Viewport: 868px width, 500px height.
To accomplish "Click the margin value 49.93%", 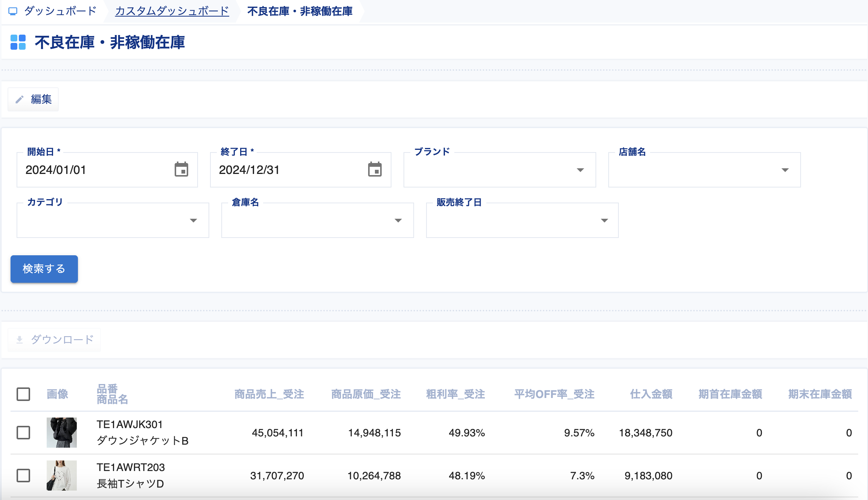I will [x=467, y=433].
